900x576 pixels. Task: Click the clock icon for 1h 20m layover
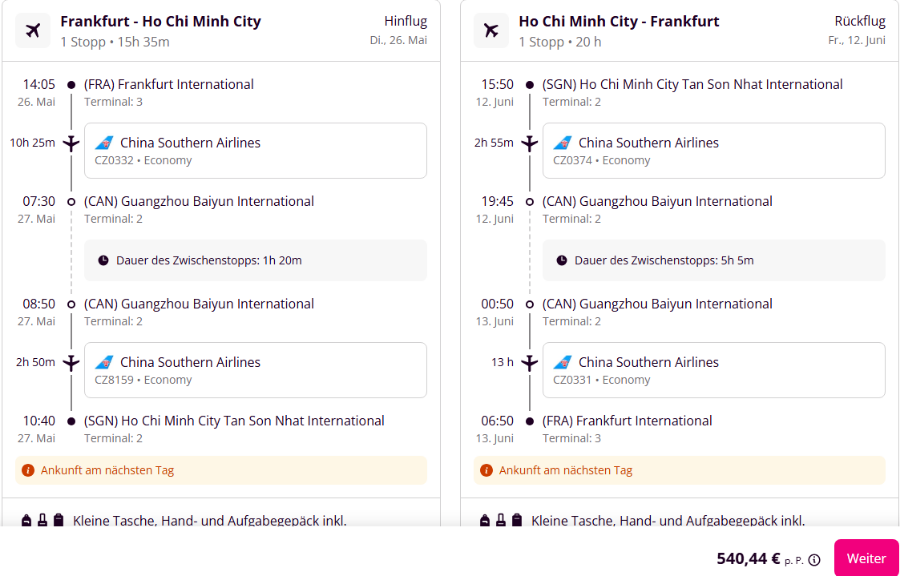point(103,260)
